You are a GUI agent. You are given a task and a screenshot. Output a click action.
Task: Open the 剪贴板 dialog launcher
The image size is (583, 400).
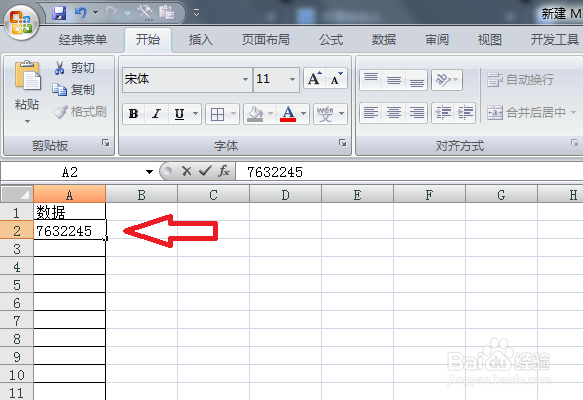[106, 143]
